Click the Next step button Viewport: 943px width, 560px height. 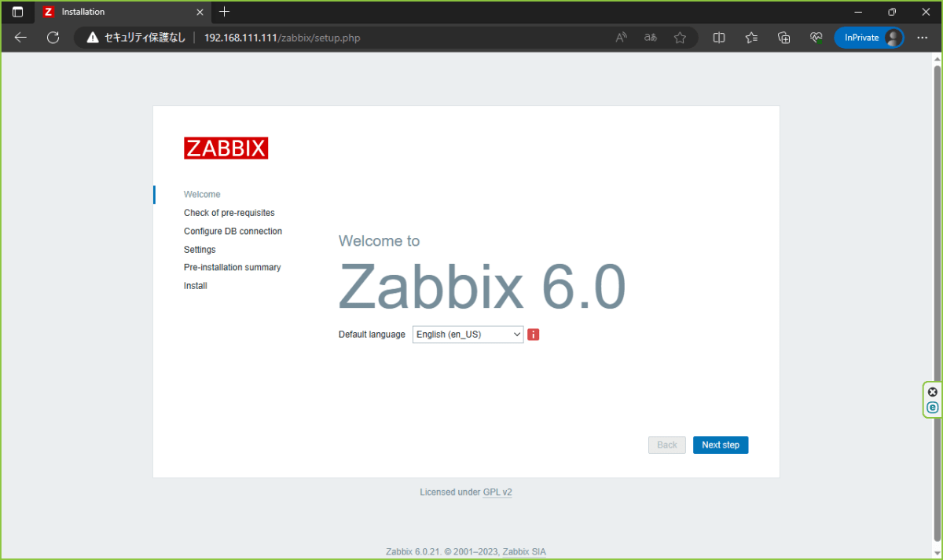tap(720, 445)
